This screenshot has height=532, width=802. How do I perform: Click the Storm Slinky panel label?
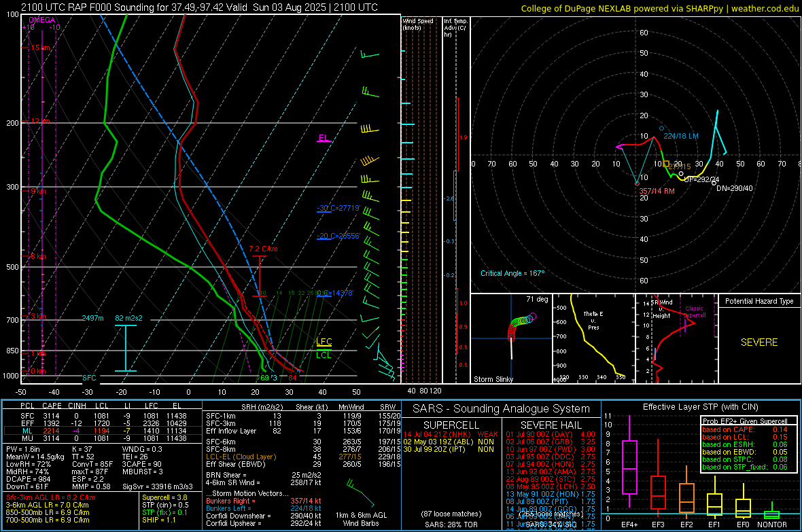(493, 379)
